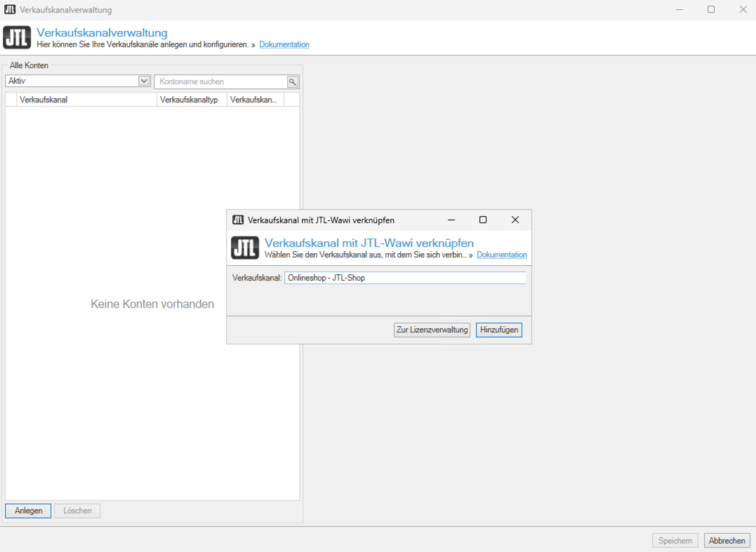The height and width of the screenshot is (552, 756).
Task: Click the JTL icon in the main title bar
Action: (10, 9)
